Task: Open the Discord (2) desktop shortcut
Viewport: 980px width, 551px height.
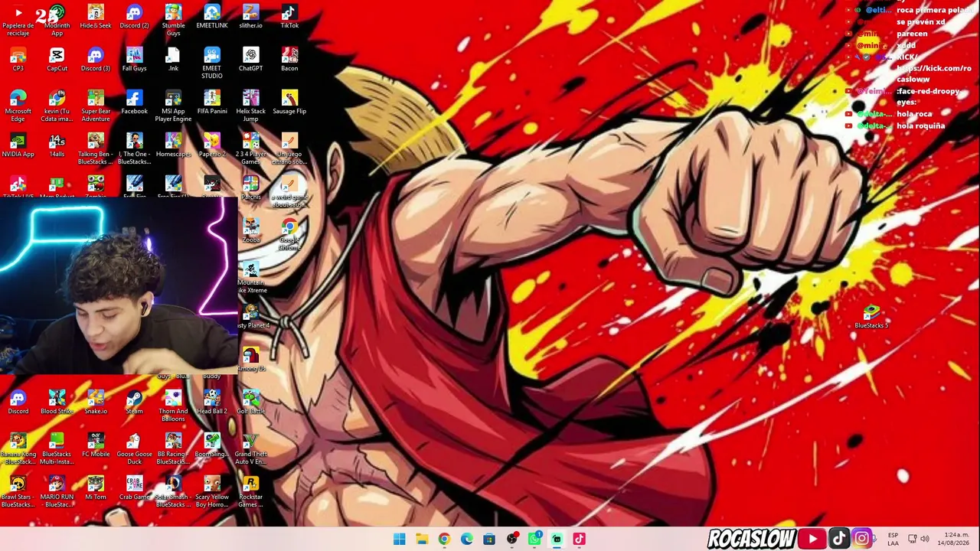Action: 134,17
